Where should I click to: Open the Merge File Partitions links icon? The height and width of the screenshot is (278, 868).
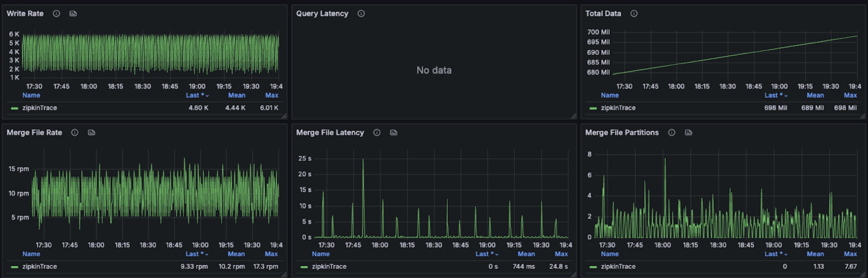(688, 133)
